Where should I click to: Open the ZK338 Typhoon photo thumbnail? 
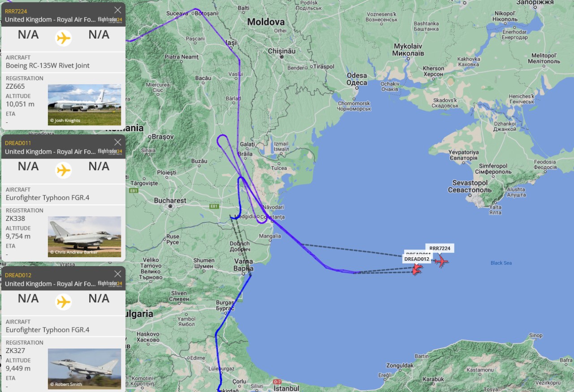click(x=85, y=237)
